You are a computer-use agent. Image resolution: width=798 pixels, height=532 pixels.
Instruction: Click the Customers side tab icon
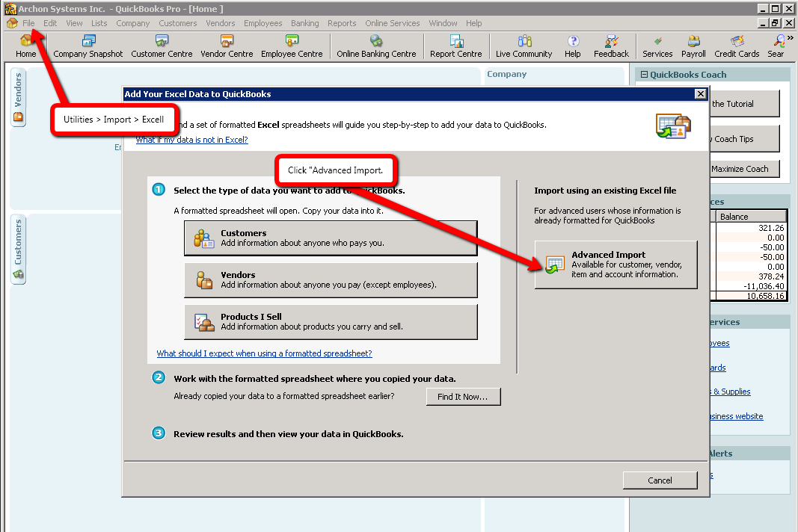click(x=18, y=275)
